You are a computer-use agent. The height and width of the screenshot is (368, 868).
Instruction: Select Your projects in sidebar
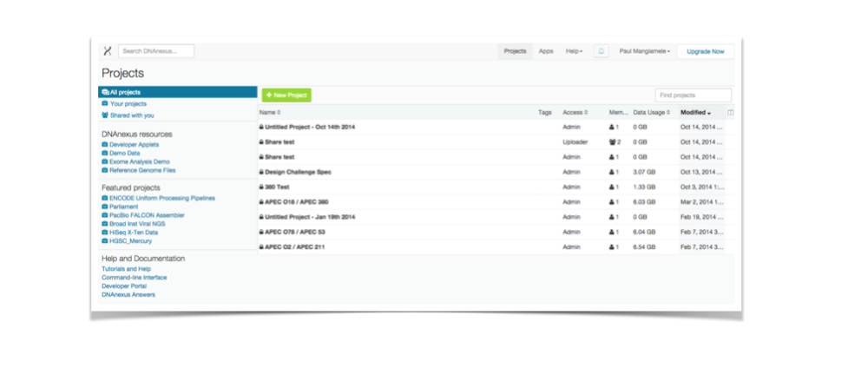(x=128, y=103)
